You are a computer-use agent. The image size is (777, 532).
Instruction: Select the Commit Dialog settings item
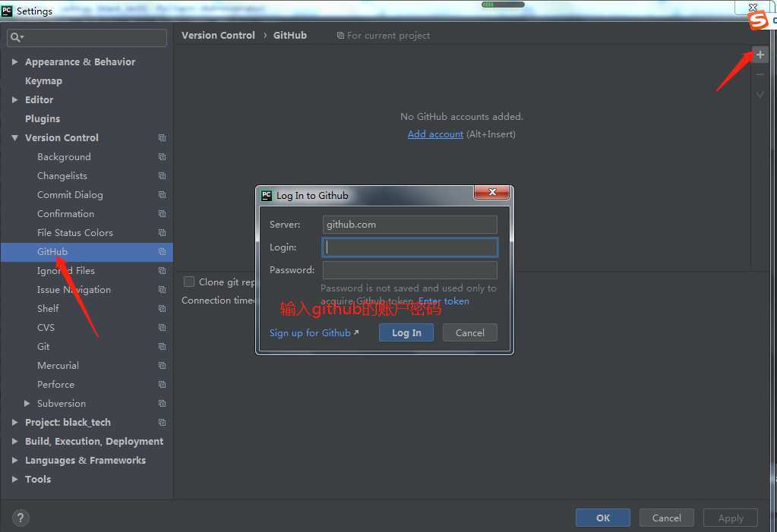click(x=70, y=195)
